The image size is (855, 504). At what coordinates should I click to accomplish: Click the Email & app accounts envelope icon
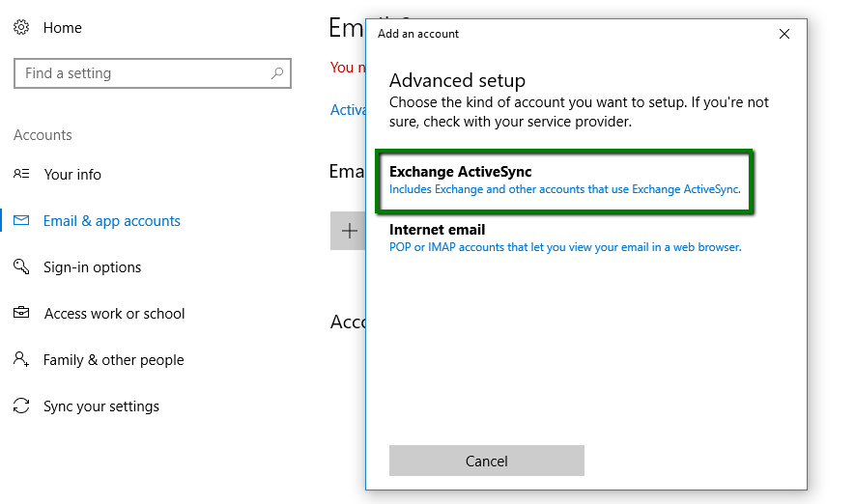pos(21,220)
